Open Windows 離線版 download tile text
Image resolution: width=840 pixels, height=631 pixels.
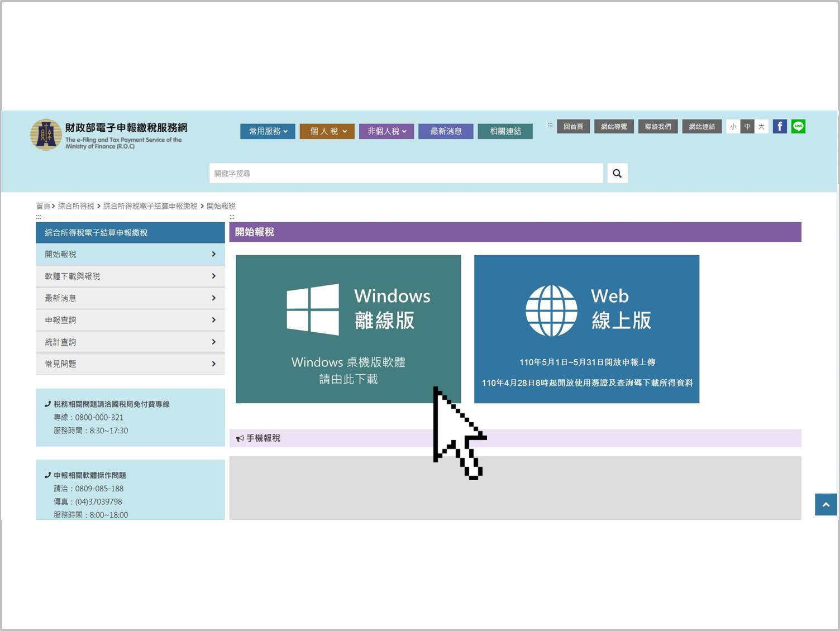(x=392, y=308)
